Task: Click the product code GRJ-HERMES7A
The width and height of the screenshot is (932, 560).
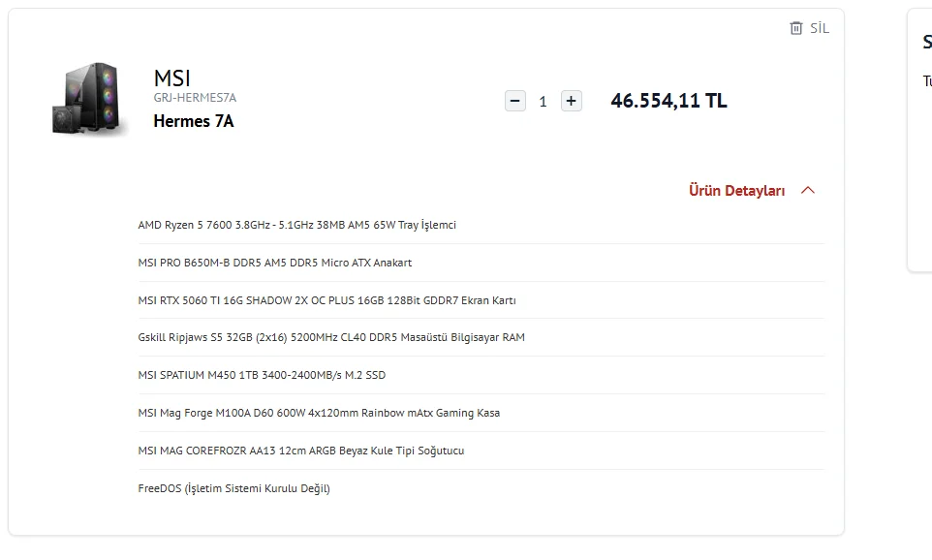Action: click(x=195, y=98)
